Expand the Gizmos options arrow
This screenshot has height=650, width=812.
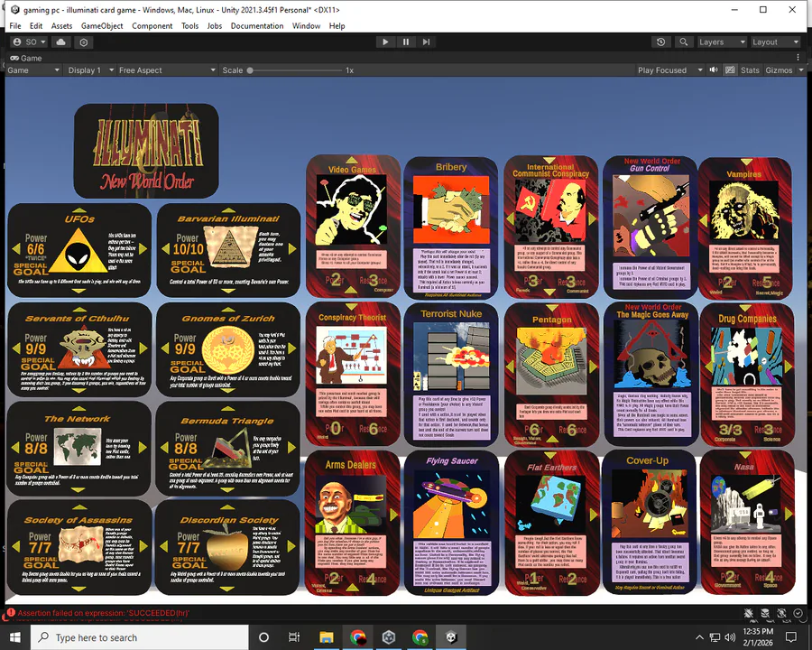point(800,70)
